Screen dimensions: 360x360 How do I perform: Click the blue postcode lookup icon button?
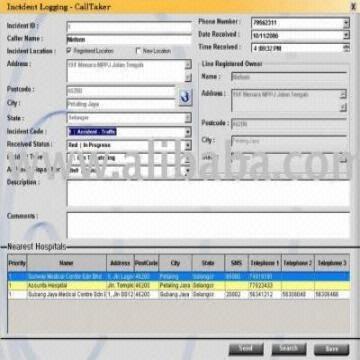pos(185,97)
